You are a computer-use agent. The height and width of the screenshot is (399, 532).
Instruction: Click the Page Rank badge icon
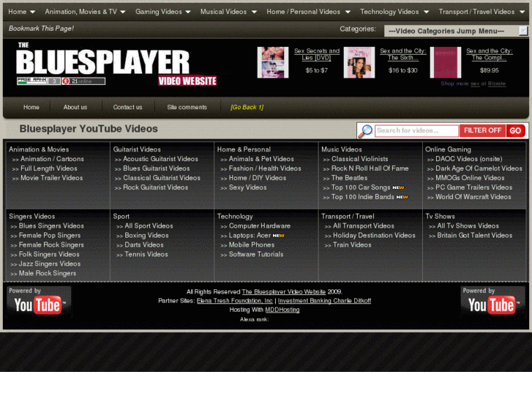(x=38, y=81)
